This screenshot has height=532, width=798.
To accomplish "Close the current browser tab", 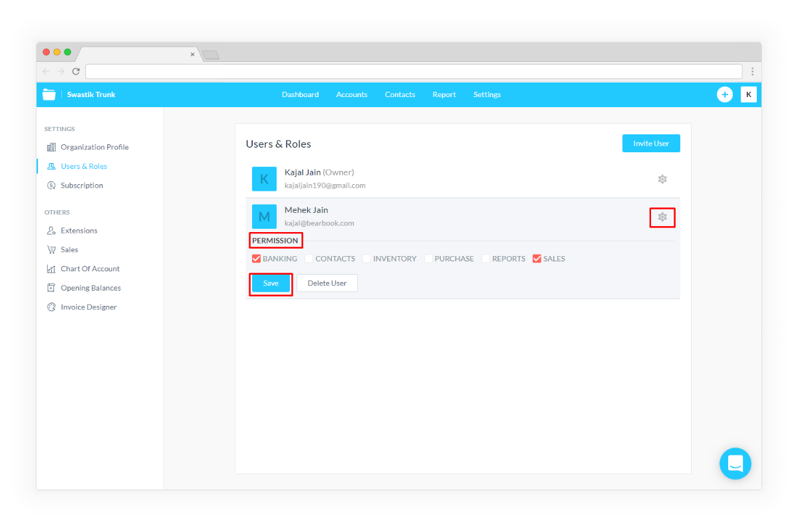I will point(193,55).
